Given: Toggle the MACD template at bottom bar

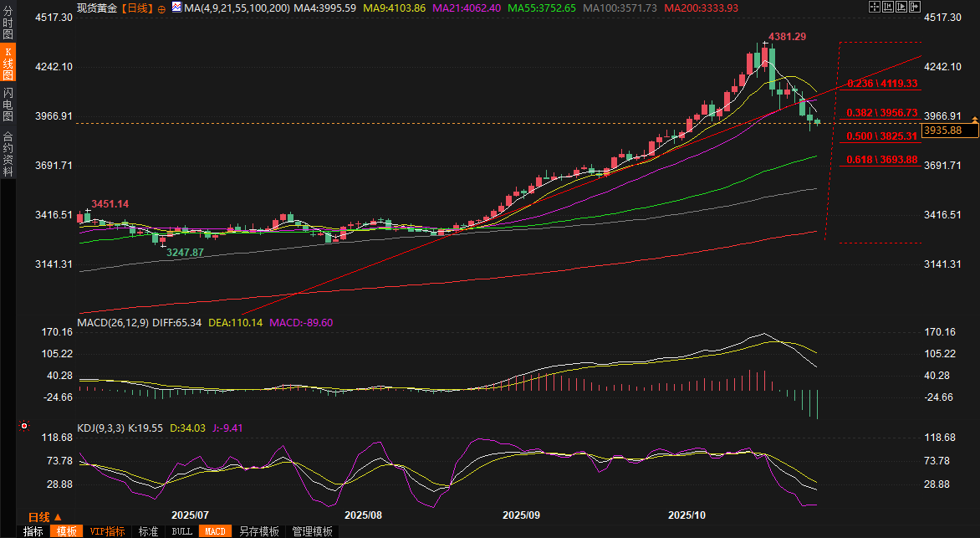Looking at the screenshot, I should click(215, 531).
